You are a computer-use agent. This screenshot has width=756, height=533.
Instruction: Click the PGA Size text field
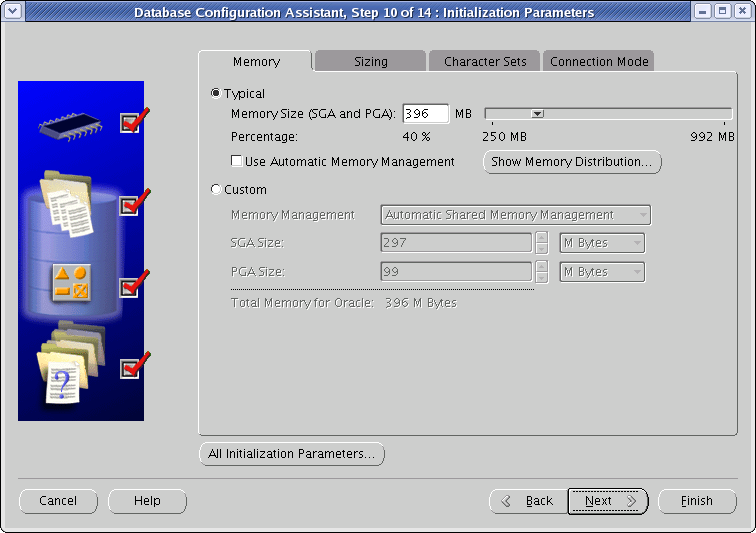point(456,272)
